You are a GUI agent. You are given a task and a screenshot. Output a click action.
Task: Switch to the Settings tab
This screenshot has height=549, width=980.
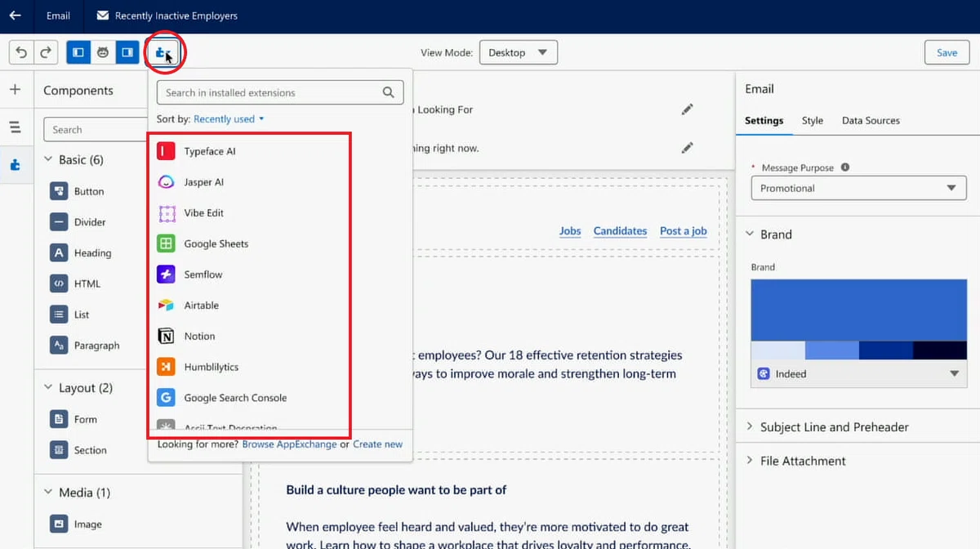pyautogui.click(x=764, y=121)
